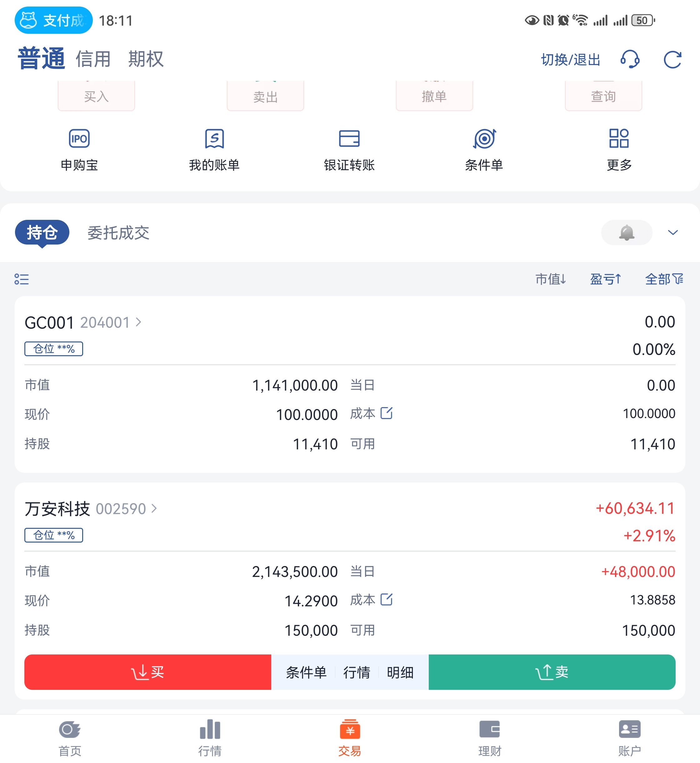Edit the cost price for 万安科技

coord(386,599)
